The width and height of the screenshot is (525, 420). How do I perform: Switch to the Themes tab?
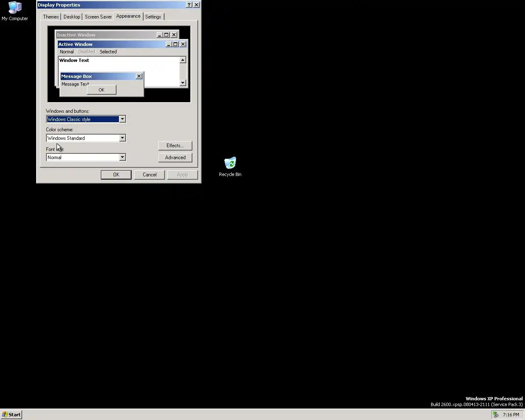51,17
